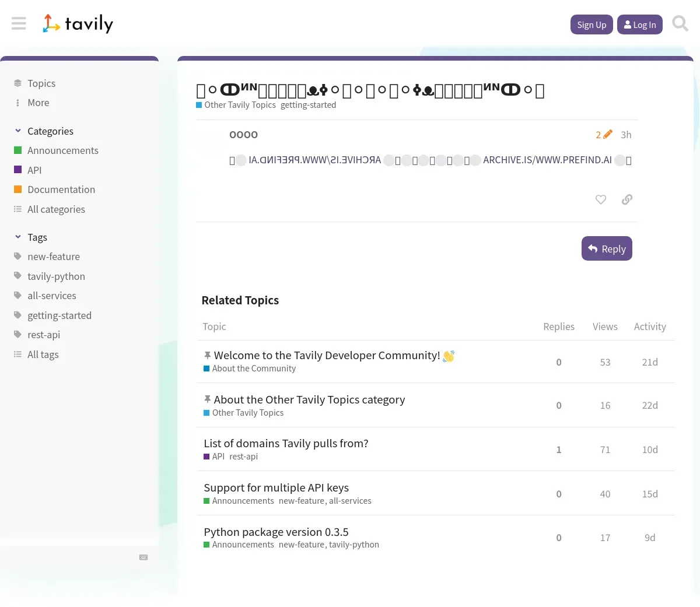Open Welcome to the Tavily Developer Community topic

(327, 355)
